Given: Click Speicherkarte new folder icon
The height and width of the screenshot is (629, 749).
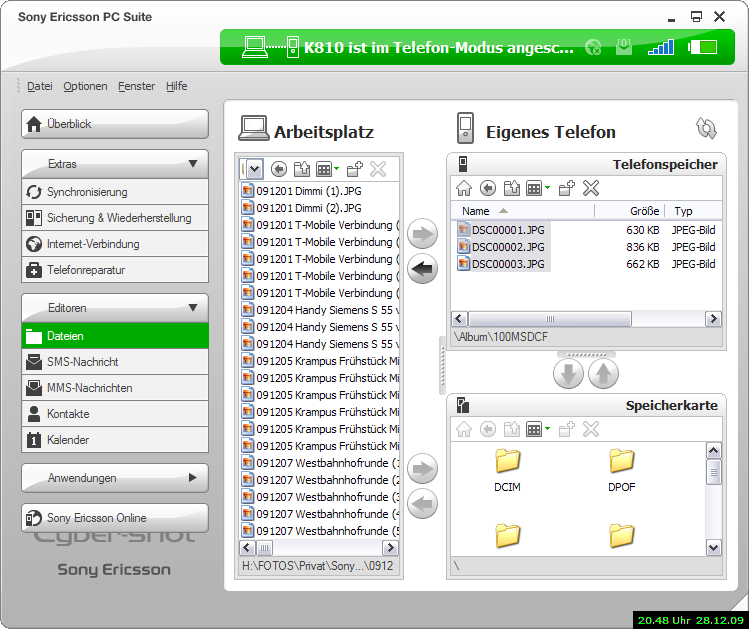Looking at the screenshot, I should click(566, 429).
